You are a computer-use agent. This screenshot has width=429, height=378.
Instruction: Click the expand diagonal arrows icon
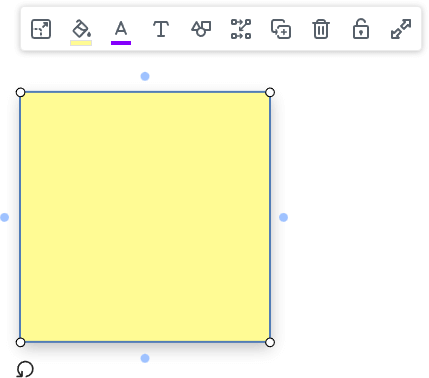pos(401,29)
